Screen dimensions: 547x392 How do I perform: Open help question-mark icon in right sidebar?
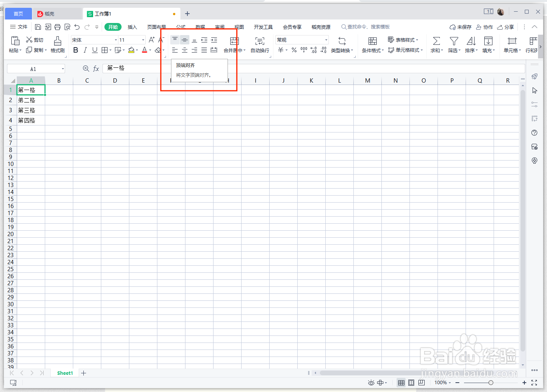coord(535,133)
